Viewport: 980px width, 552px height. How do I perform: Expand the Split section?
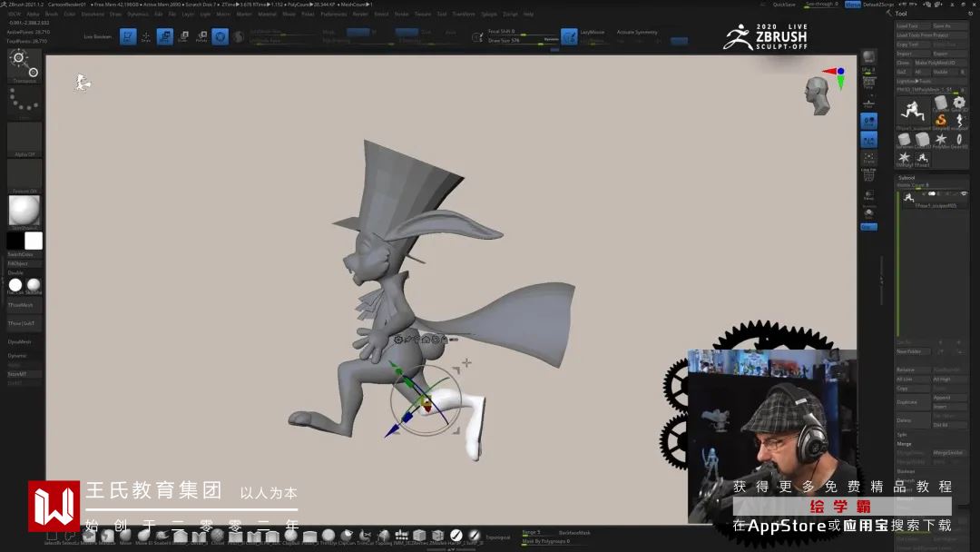coord(903,435)
